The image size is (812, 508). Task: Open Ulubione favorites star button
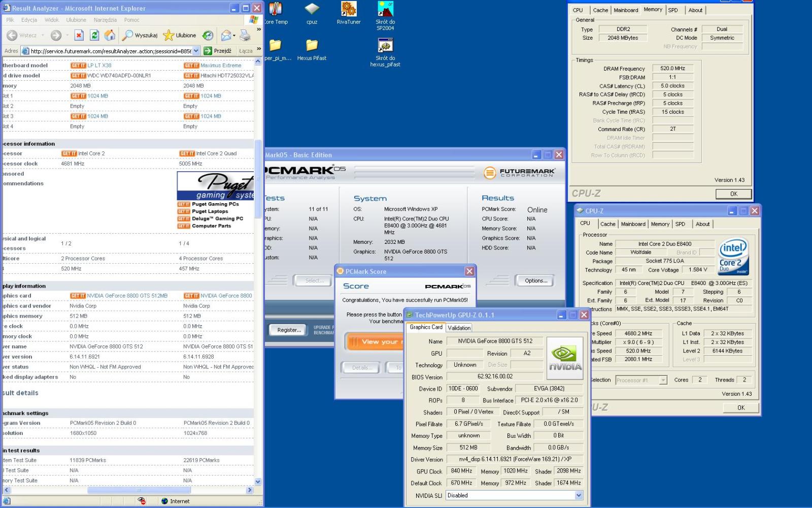pos(180,35)
